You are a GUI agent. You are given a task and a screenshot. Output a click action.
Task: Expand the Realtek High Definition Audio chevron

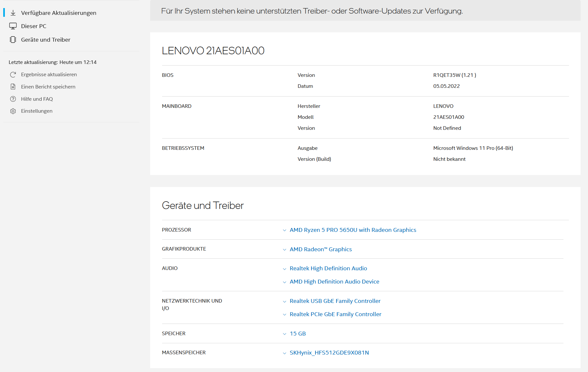click(x=284, y=269)
